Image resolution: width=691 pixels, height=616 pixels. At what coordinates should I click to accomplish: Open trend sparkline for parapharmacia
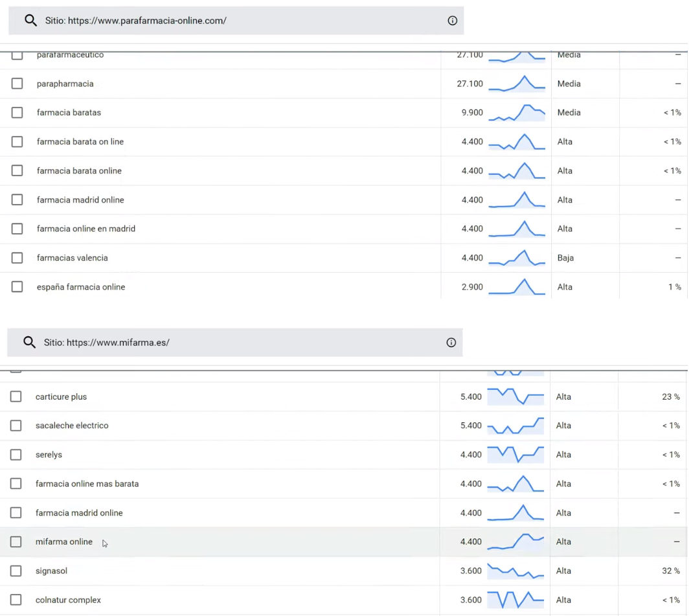517,84
